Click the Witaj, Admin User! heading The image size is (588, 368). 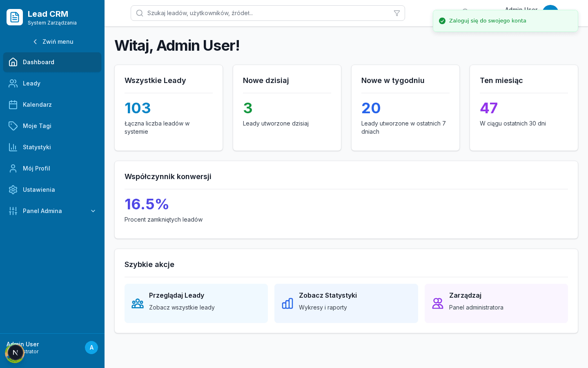(x=177, y=45)
